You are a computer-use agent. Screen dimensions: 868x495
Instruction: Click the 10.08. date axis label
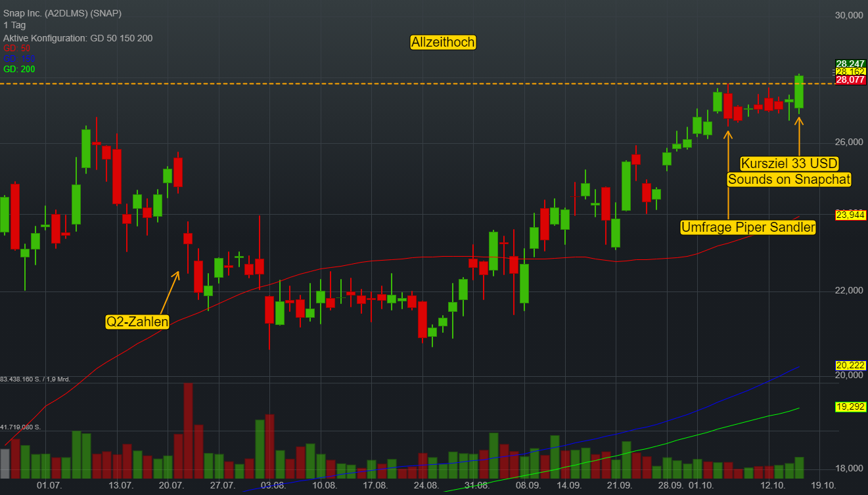[325, 486]
